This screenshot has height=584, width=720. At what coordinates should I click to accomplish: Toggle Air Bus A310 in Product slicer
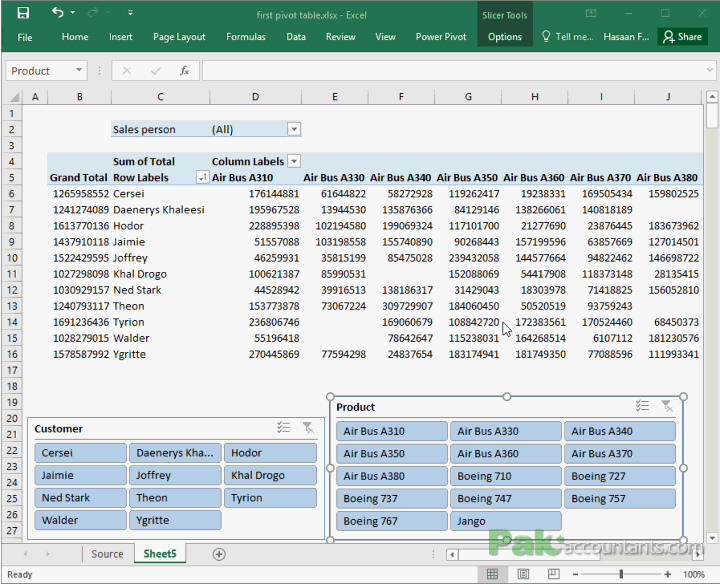tap(392, 432)
